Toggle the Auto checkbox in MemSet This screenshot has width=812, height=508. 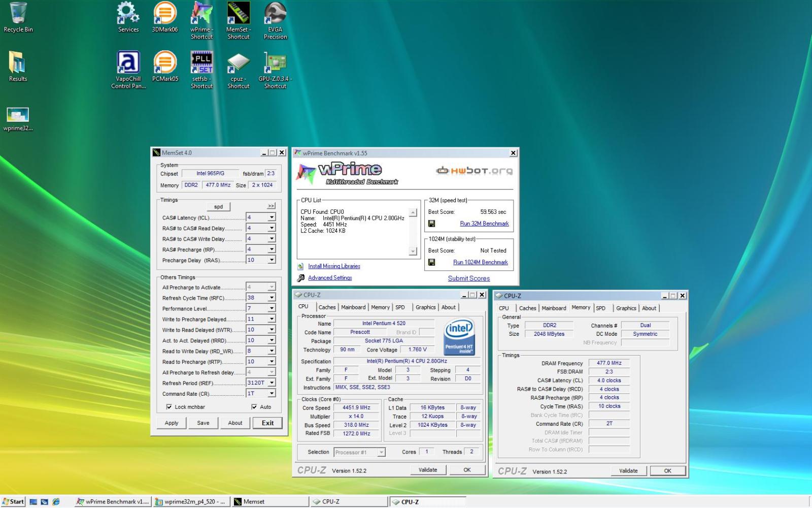pos(254,407)
